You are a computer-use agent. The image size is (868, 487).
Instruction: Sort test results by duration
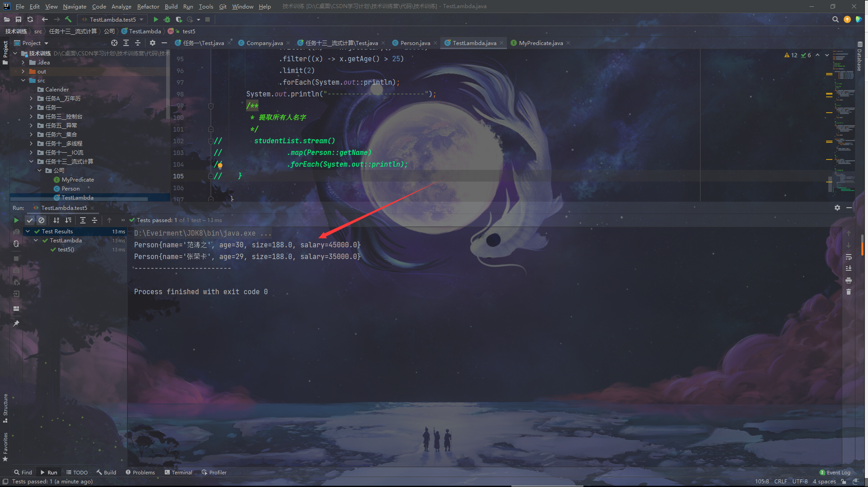(x=68, y=220)
